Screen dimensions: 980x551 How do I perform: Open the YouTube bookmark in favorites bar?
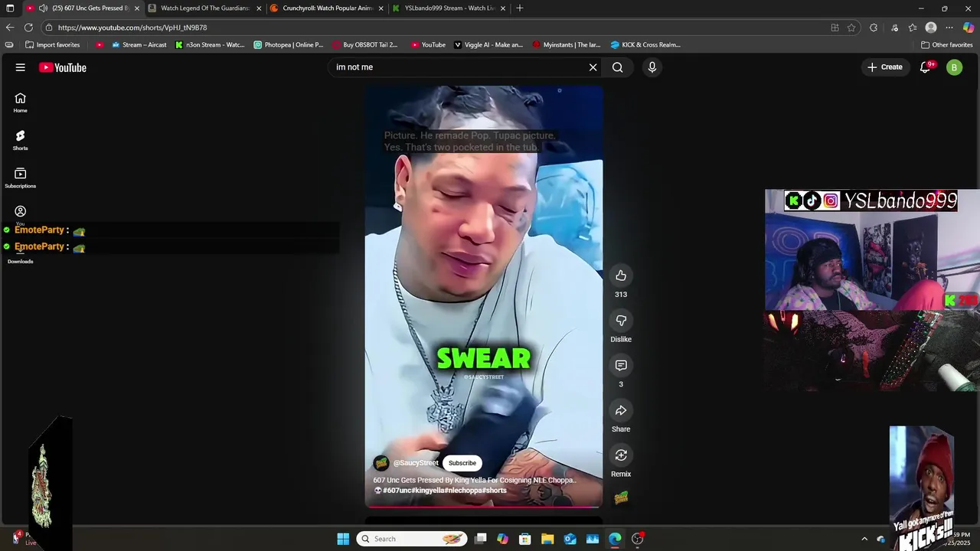pos(428,45)
